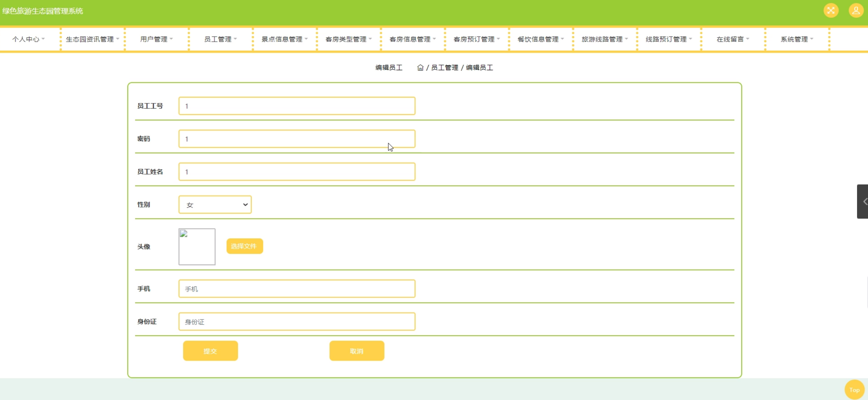Screen dimensions: 868x400
Task: Click the 员工管理 breadcrumb link
Action: tap(444, 68)
